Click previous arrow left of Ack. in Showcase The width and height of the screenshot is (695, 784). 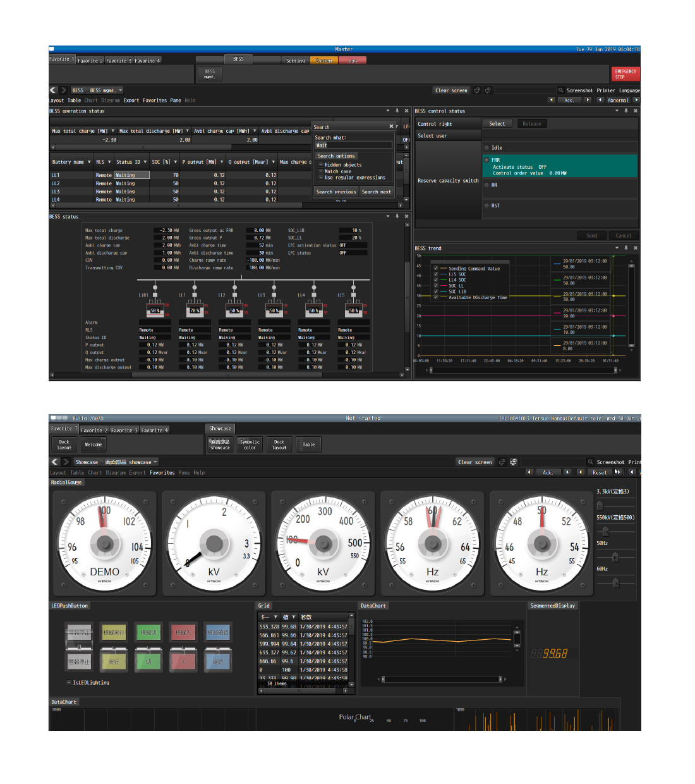click(x=529, y=472)
